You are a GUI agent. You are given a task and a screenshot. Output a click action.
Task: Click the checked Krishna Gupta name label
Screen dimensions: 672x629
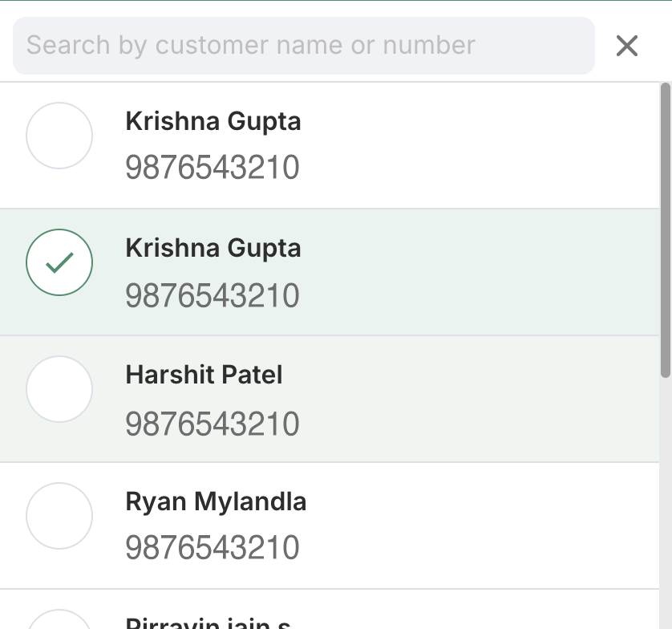click(x=213, y=248)
